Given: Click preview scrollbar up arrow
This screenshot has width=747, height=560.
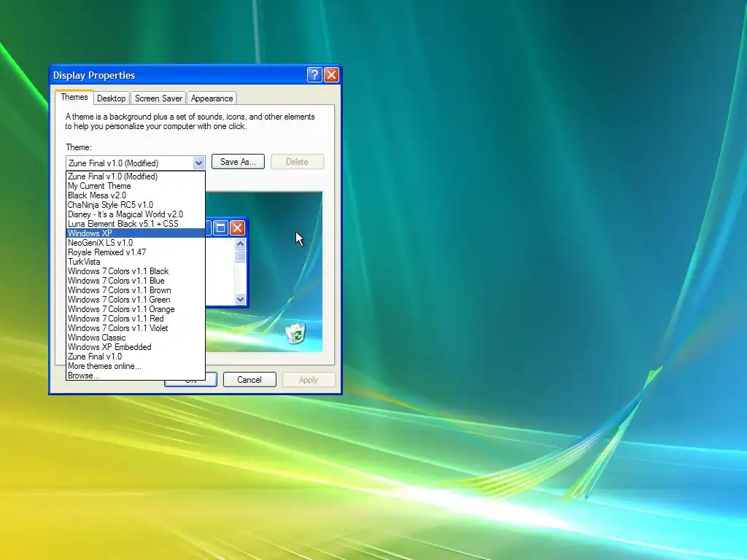Looking at the screenshot, I should tap(240, 244).
